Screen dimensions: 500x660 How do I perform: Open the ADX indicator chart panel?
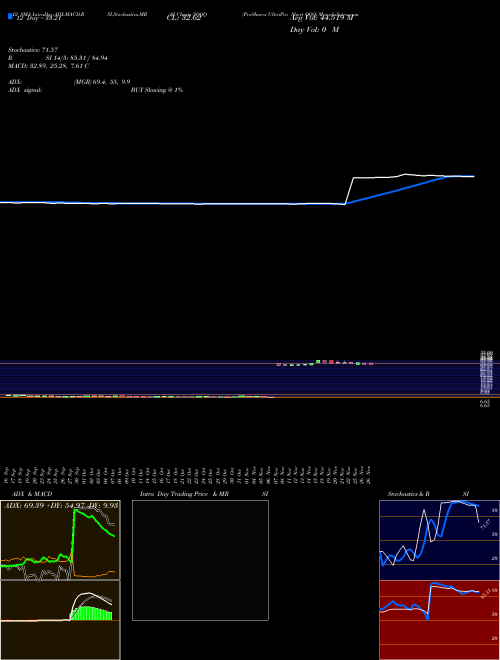[x=60, y=540]
